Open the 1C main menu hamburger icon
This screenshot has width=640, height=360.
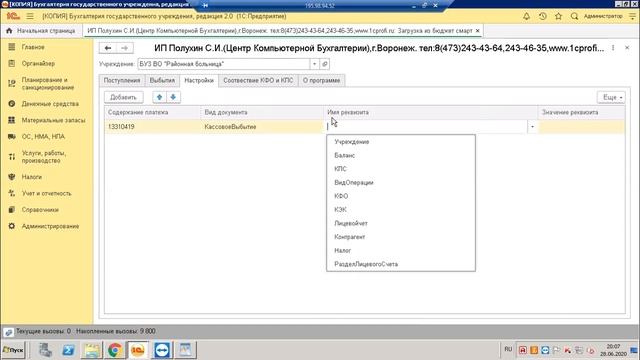coord(30,16)
